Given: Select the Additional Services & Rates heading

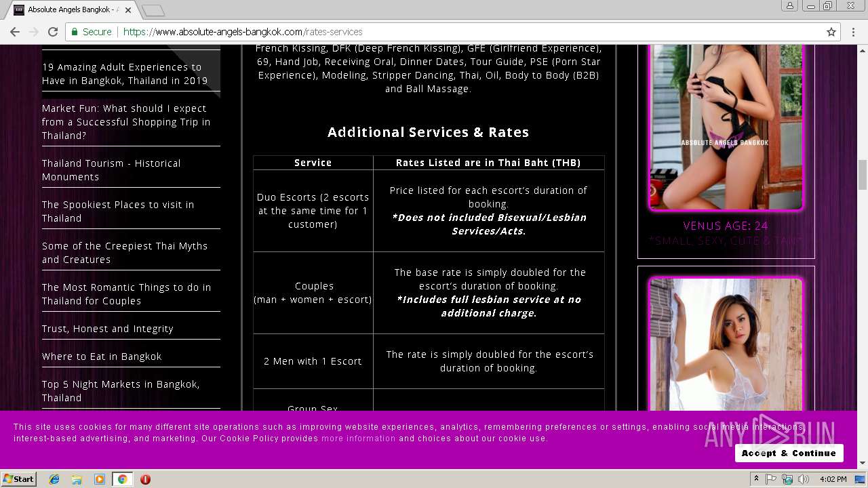Looking at the screenshot, I should [428, 132].
